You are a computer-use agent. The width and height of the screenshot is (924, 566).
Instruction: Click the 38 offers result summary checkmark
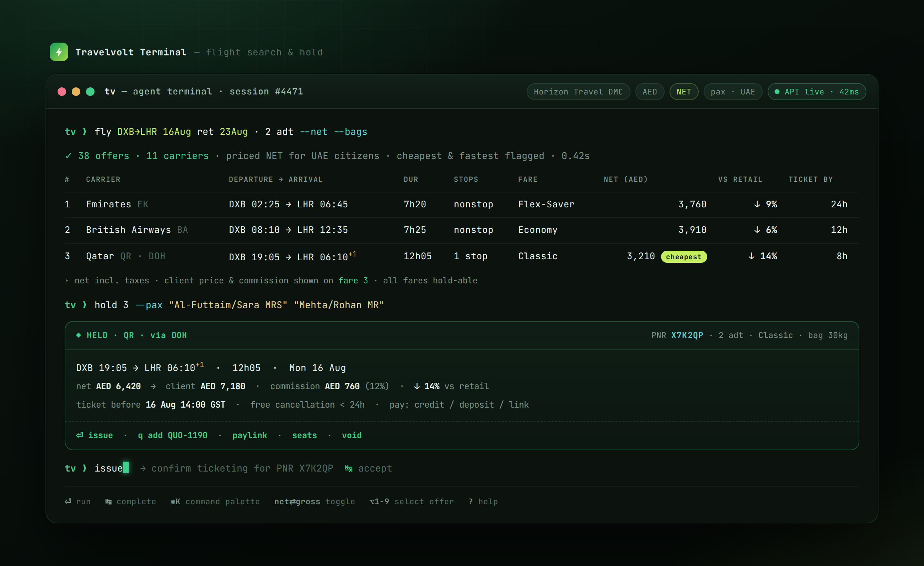pyautogui.click(x=68, y=156)
